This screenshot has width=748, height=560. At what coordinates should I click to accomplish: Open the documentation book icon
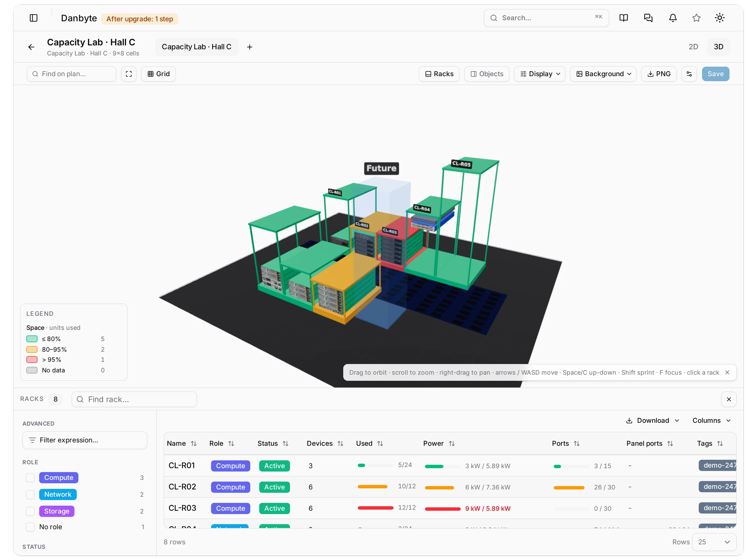[623, 18]
